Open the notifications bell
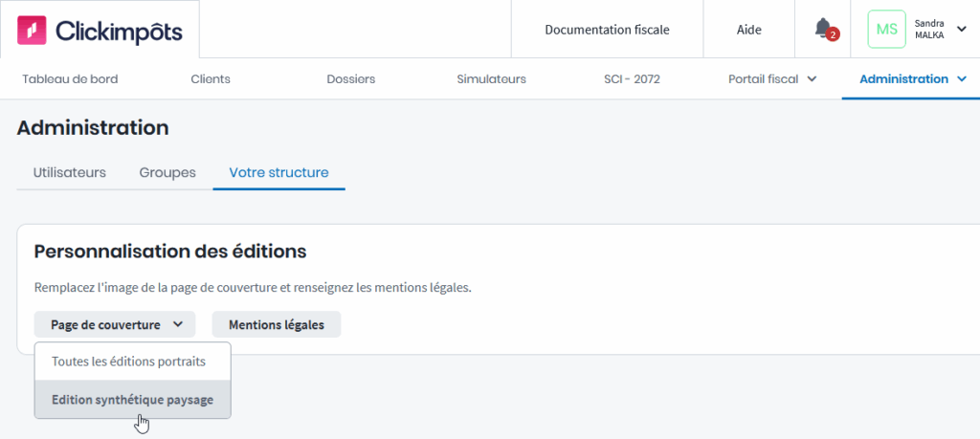The height and width of the screenshot is (439, 980). click(823, 29)
